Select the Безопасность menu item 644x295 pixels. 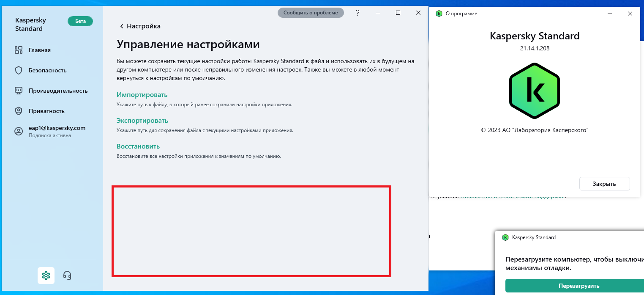pyautogui.click(x=48, y=70)
